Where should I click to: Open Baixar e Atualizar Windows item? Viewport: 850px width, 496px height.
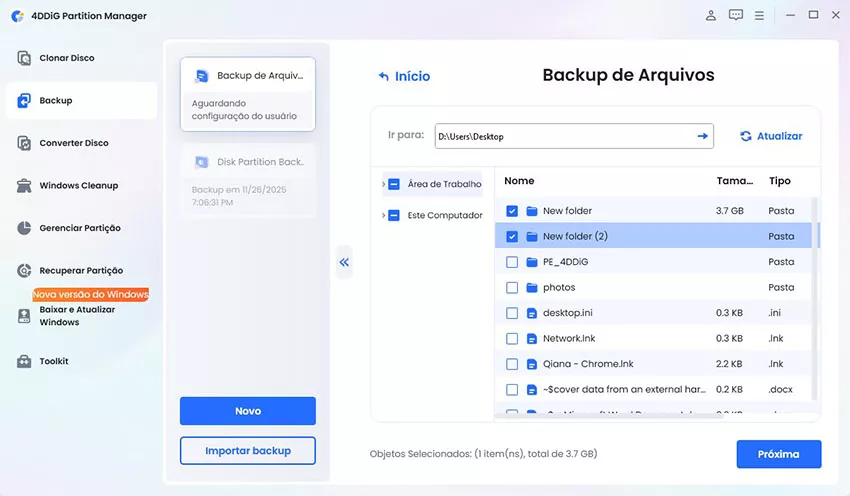coord(82,316)
